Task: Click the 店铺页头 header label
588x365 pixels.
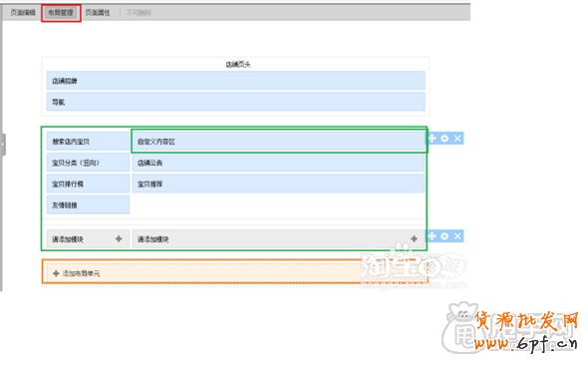Action: coord(238,65)
